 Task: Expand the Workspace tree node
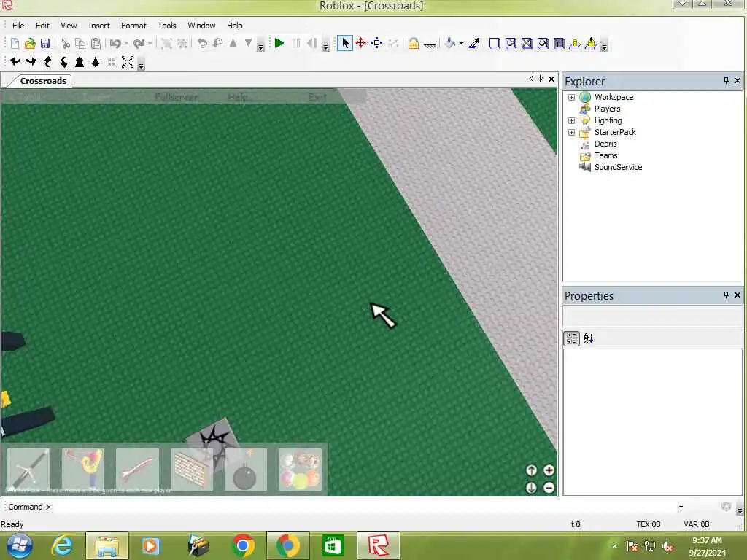pos(571,97)
